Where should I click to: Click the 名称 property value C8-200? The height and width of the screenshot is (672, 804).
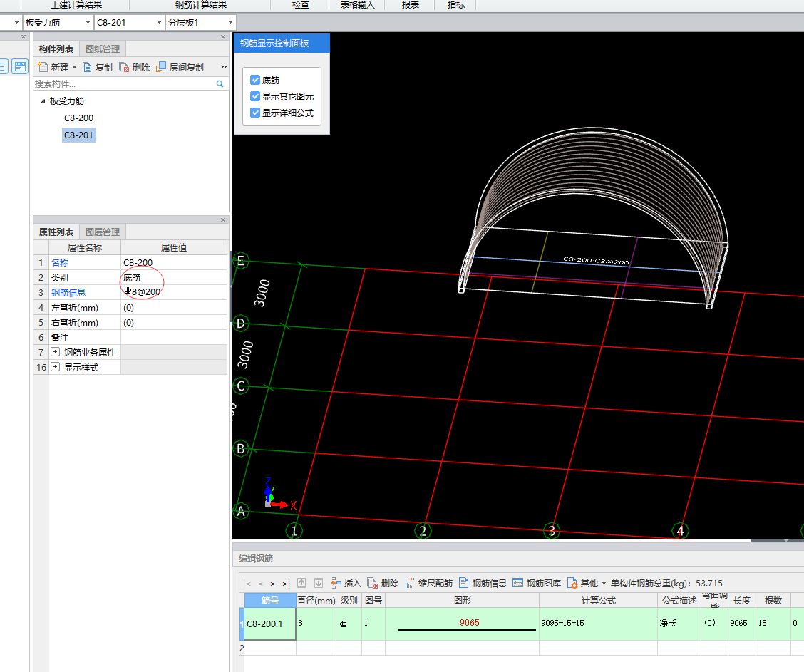tap(174, 262)
